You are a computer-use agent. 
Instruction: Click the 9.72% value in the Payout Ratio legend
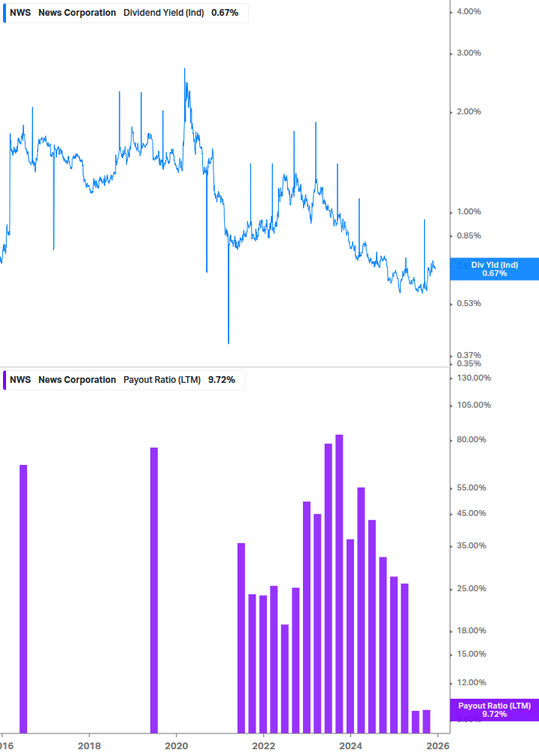tap(221, 380)
